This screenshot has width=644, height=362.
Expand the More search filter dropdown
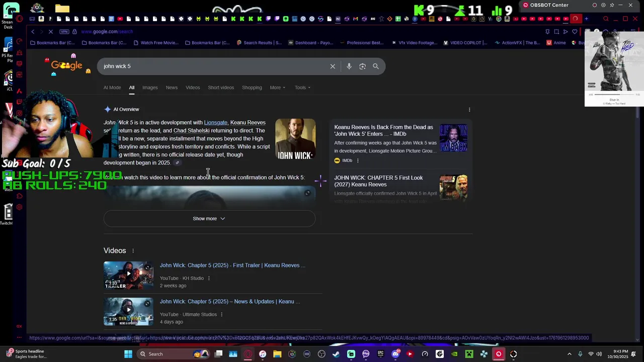tap(277, 87)
